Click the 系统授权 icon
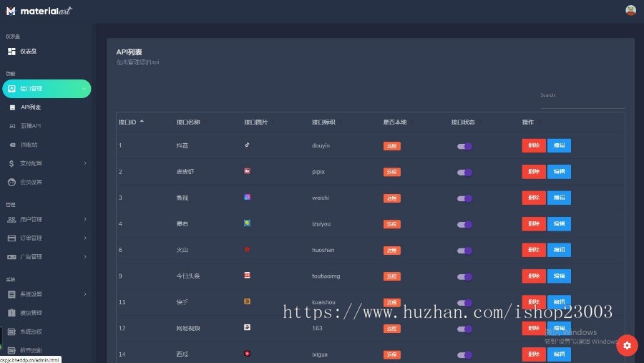This screenshot has height=363, width=644. click(11, 331)
